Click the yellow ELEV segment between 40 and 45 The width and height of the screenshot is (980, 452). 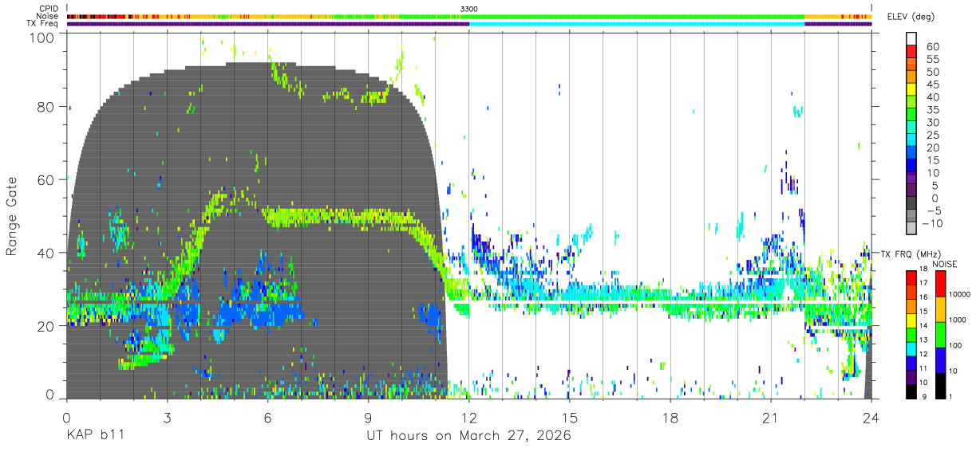click(911, 90)
